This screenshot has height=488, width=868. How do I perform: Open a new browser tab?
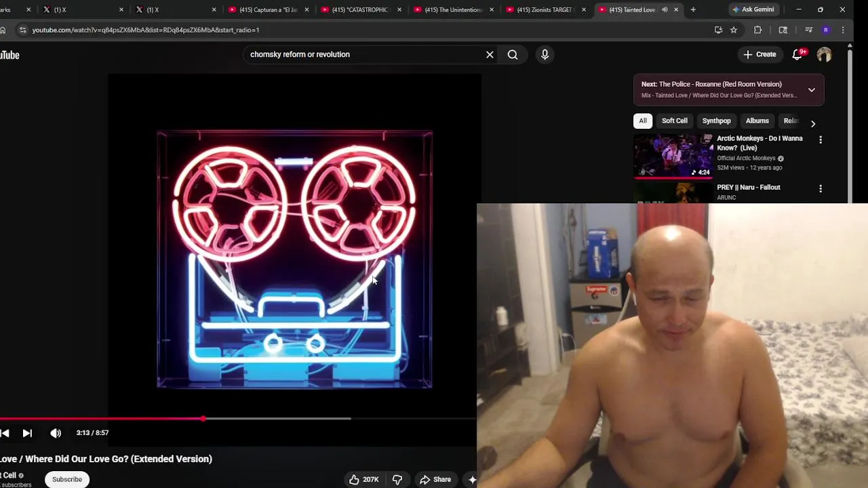(693, 9)
